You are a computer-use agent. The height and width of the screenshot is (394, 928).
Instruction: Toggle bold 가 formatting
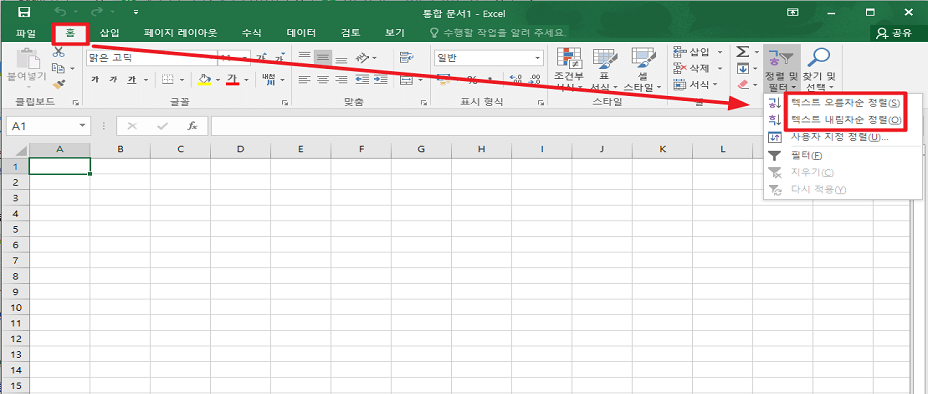click(x=95, y=79)
